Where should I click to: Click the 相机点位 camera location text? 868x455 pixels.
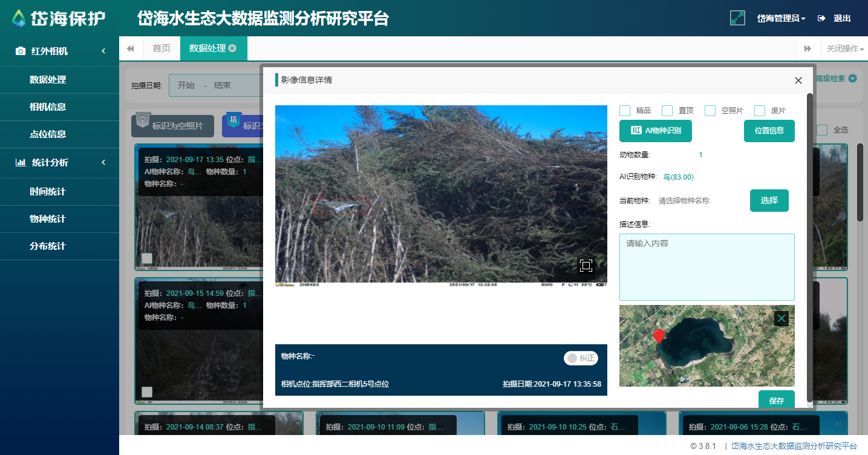pos(335,384)
